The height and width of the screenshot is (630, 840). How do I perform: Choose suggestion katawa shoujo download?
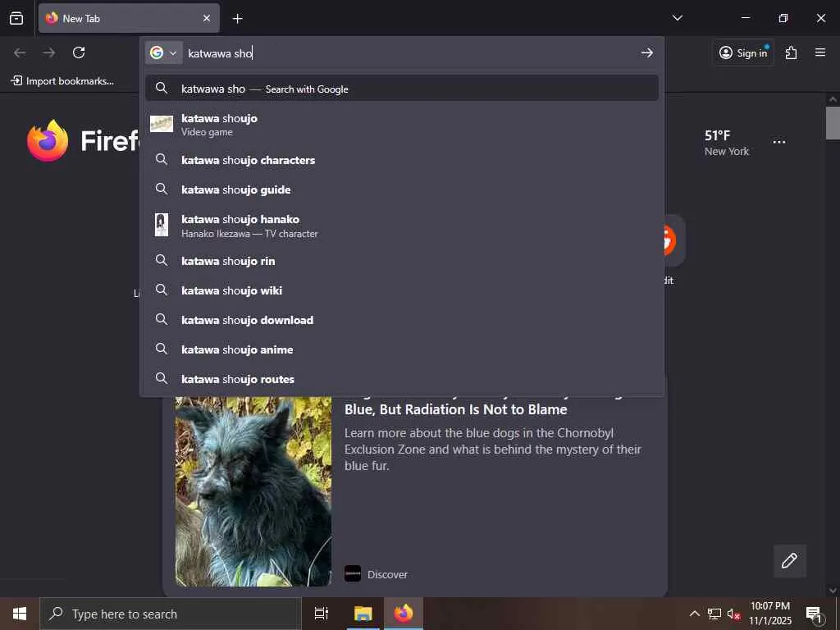pyautogui.click(x=402, y=320)
